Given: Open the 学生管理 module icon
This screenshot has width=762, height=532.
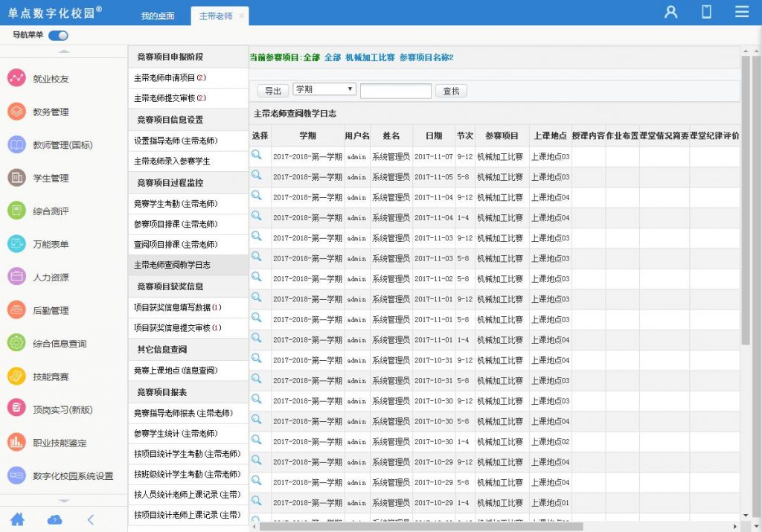Looking at the screenshot, I should click(16, 178).
